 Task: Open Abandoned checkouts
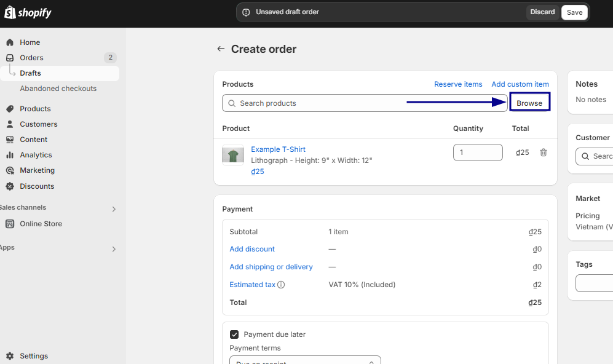[x=58, y=89]
